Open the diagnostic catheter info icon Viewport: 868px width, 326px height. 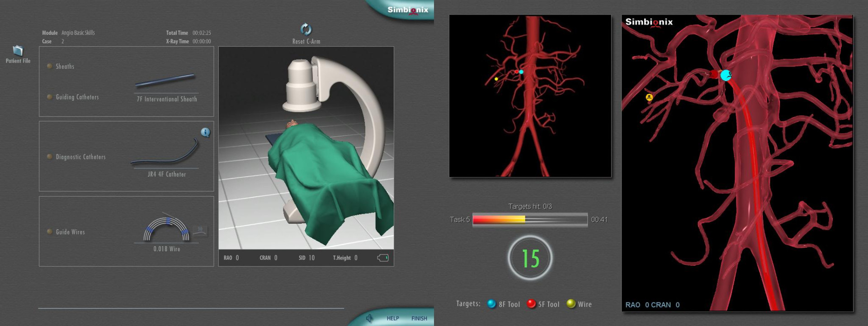[x=205, y=132]
